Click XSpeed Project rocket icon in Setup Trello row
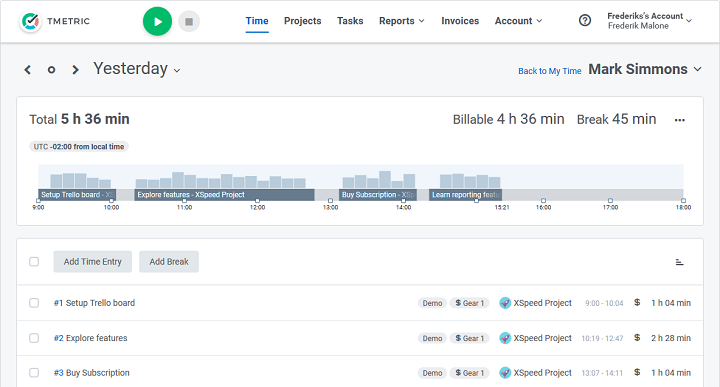The image size is (720, 387). click(505, 303)
